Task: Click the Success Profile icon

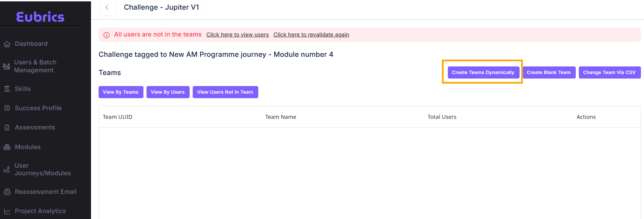Action: point(7,108)
